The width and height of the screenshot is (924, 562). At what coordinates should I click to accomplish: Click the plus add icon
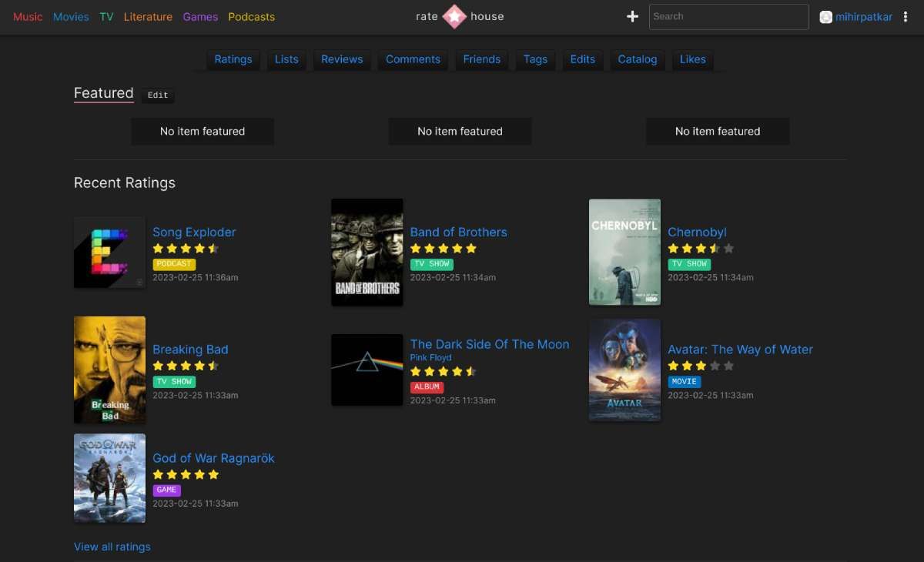632,16
